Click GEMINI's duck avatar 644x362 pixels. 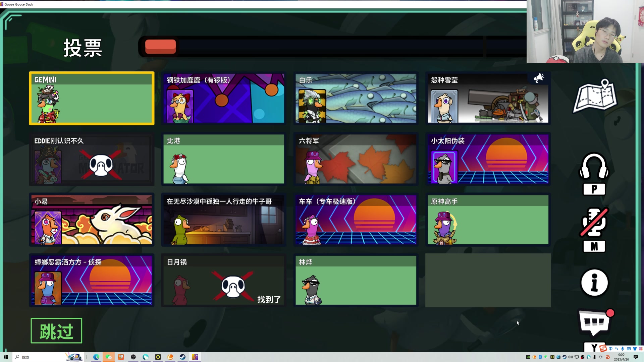coord(48,104)
